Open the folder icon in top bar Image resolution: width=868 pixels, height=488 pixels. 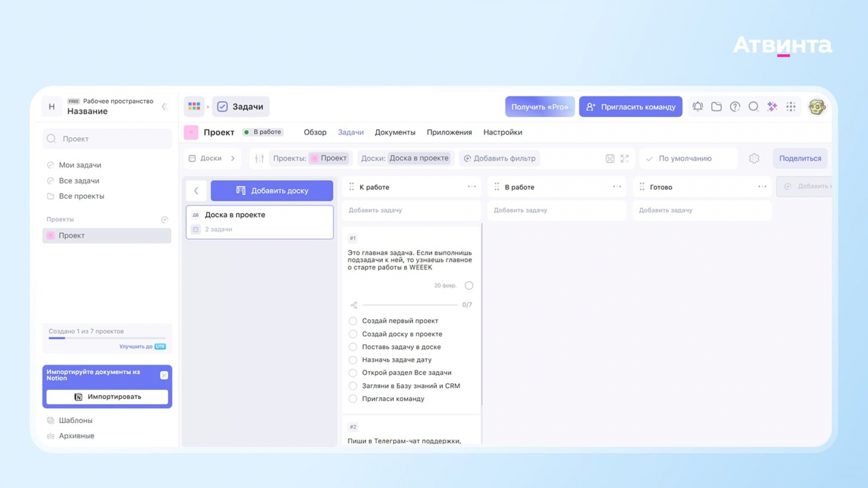pos(716,106)
